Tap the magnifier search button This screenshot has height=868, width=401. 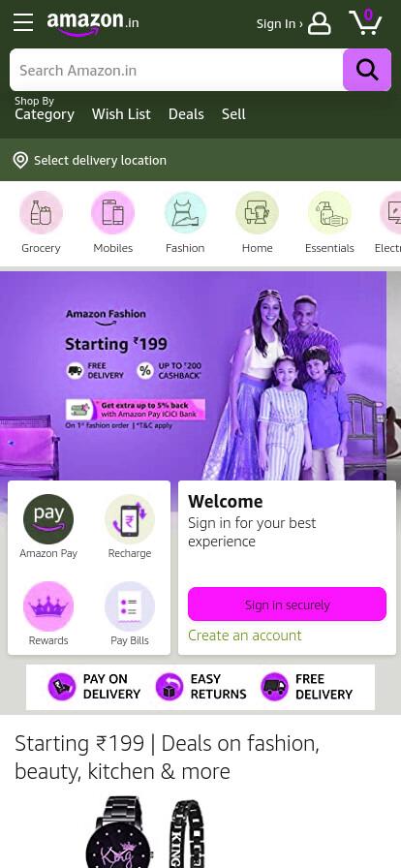(x=367, y=70)
